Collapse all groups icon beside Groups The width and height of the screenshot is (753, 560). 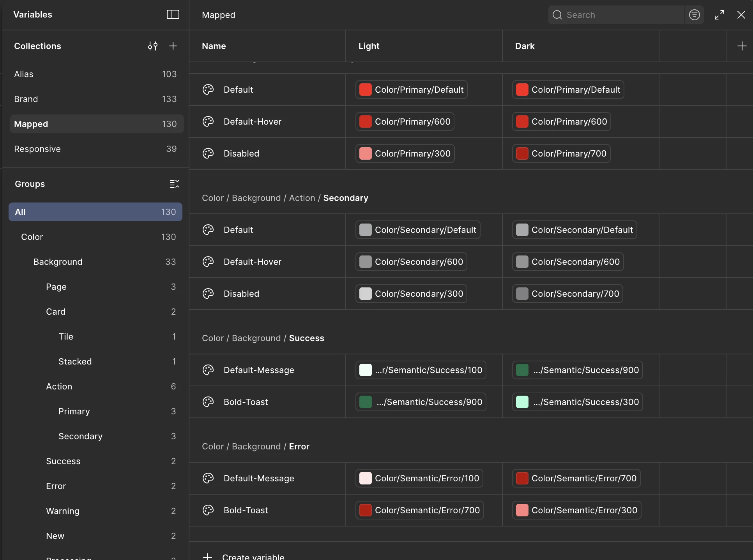pyautogui.click(x=175, y=184)
